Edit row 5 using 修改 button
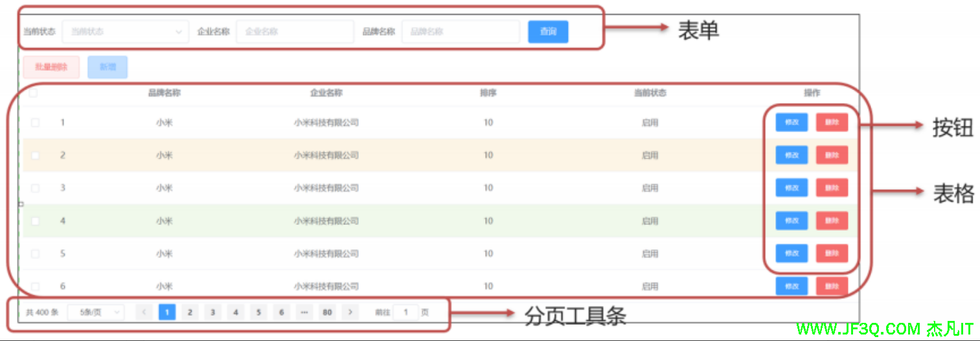This screenshot has height=341, width=980. tap(792, 253)
